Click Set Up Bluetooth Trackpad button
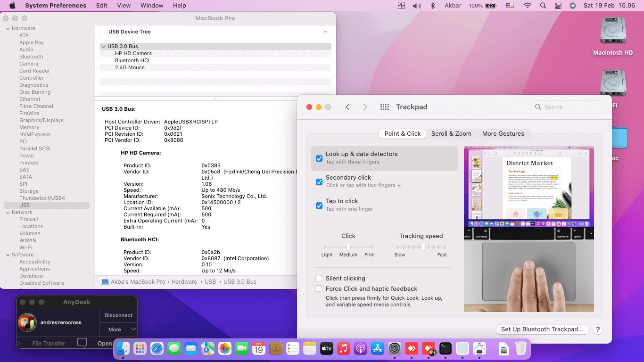This screenshot has height=362, width=644. pyautogui.click(x=542, y=329)
